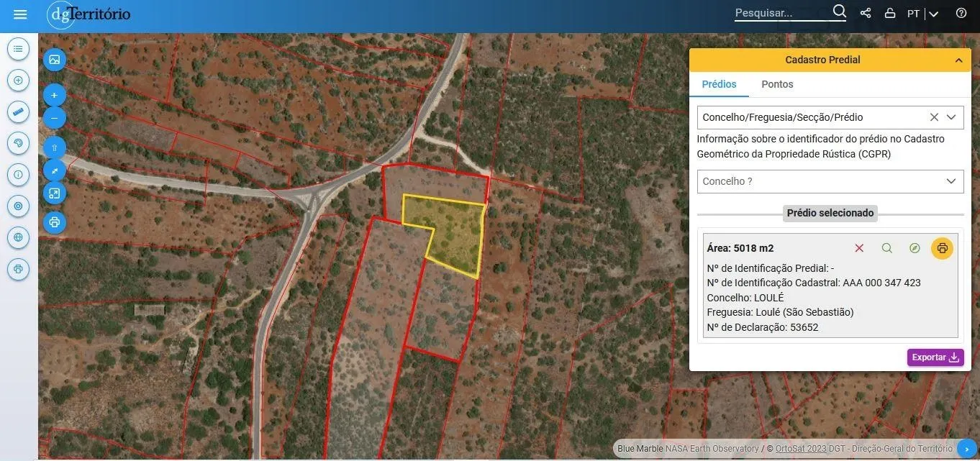Viewport: 980px width, 461px height.
Task: Expand the Concelho dropdown
Action: point(830,181)
